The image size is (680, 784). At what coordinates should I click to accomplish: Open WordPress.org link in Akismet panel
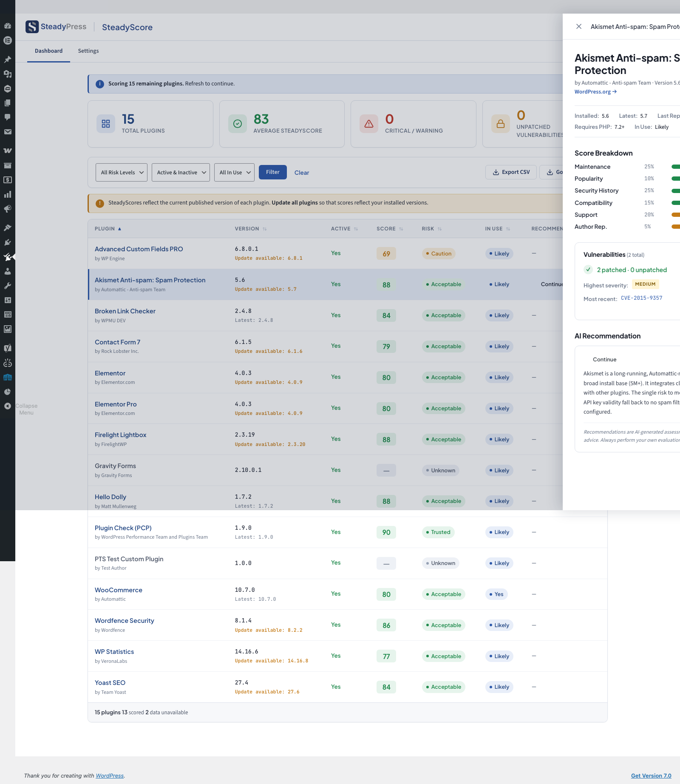(595, 92)
